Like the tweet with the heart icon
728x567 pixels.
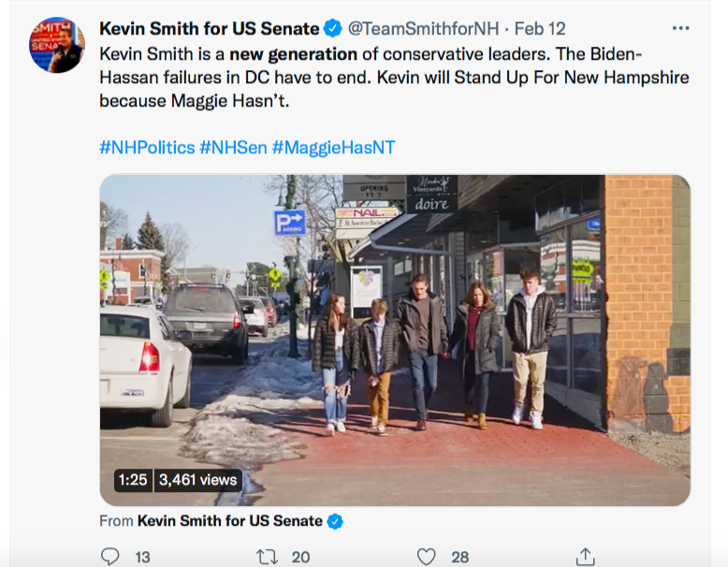click(427, 556)
